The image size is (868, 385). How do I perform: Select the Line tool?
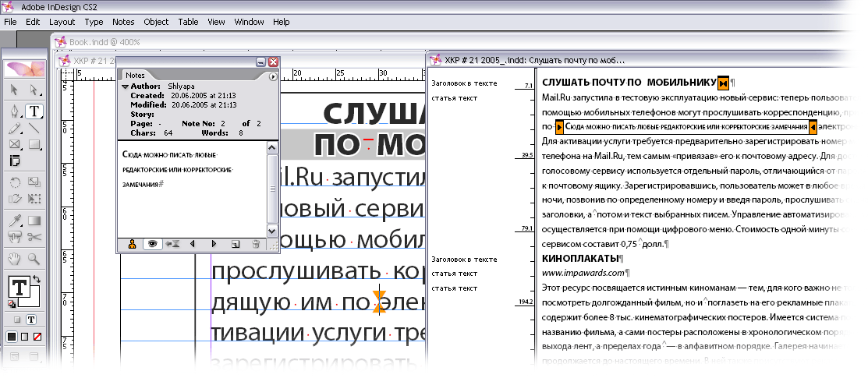tap(34, 129)
